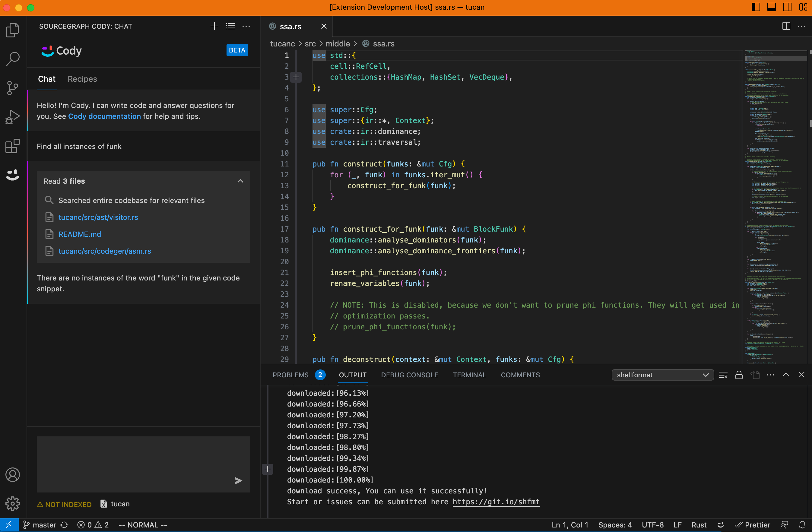This screenshot has width=812, height=532.
Task: Open notifications via the bell icon
Action: click(802, 525)
